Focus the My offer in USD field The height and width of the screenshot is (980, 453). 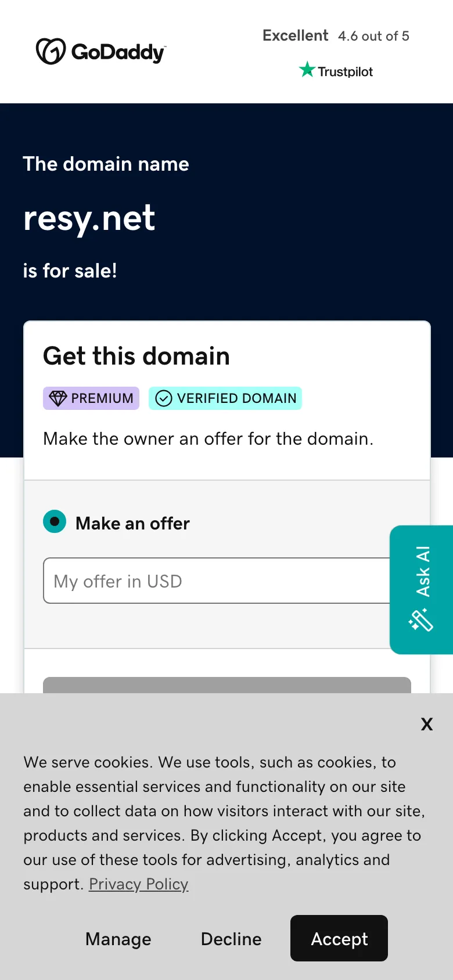click(x=216, y=581)
